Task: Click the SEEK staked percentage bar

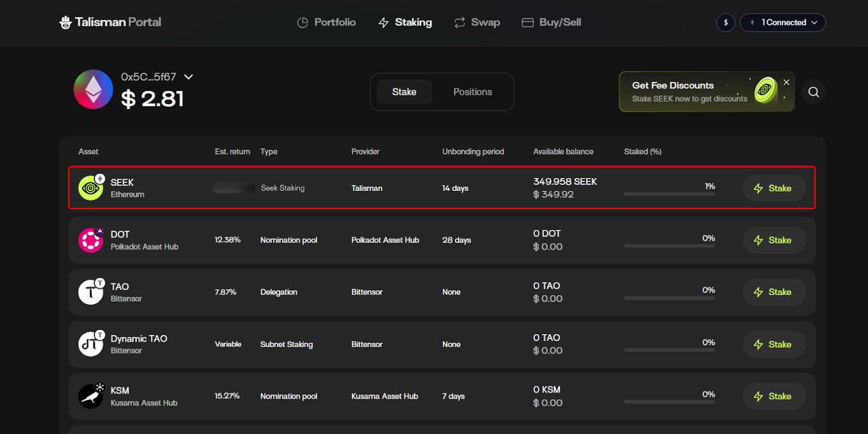Action: pos(669,194)
